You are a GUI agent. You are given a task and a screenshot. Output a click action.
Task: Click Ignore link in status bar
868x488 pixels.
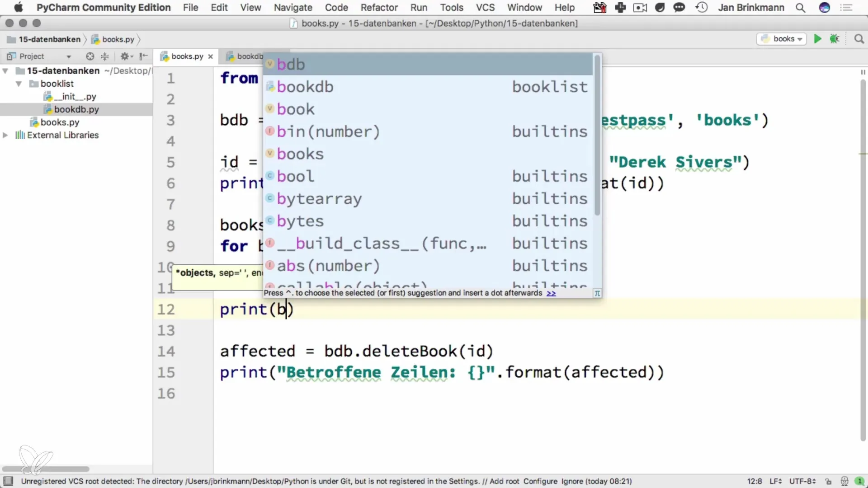pos(572,481)
